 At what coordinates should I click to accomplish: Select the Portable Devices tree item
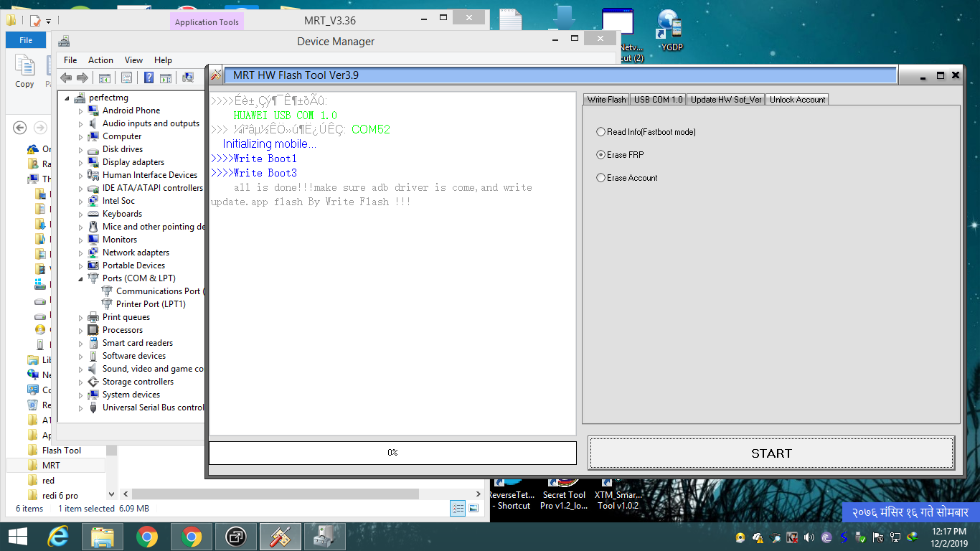click(134, 265)
